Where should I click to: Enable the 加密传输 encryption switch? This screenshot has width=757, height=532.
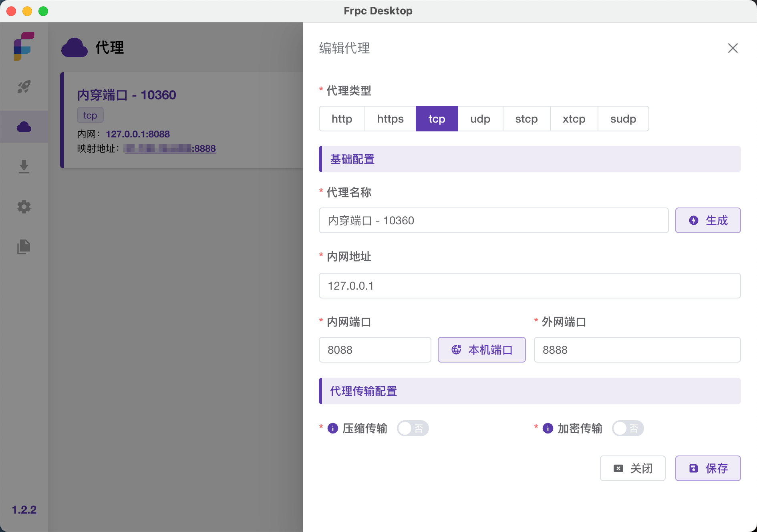coord(628,428)
